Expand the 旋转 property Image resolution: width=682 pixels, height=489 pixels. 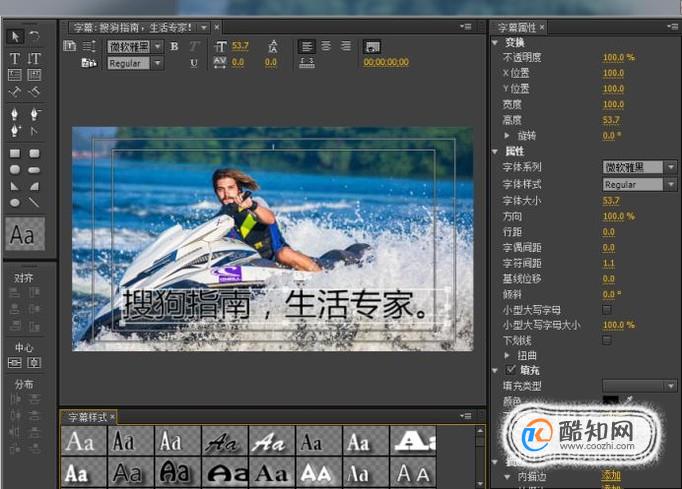(x=507, y=135)
